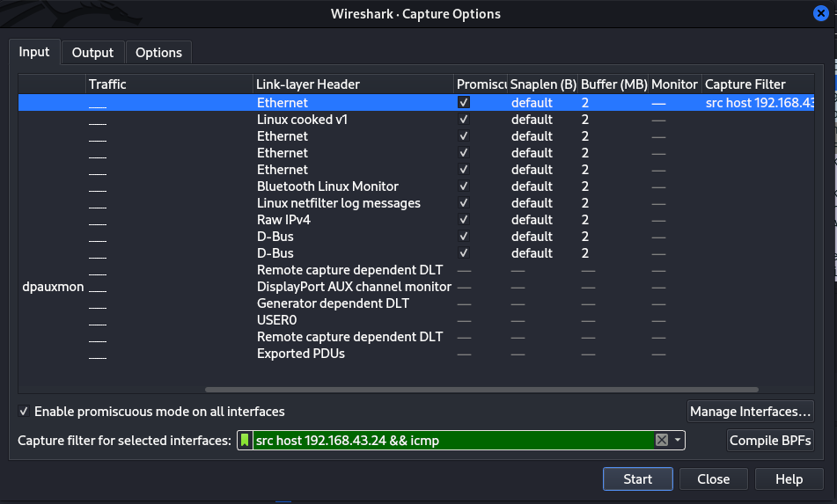The height and width of the screenshot is (504, 837).
Task: Click the Help button
Action: 789,479
